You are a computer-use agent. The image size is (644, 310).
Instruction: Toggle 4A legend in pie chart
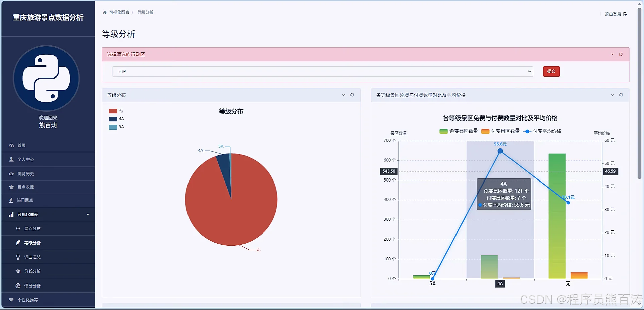[116, 119]
